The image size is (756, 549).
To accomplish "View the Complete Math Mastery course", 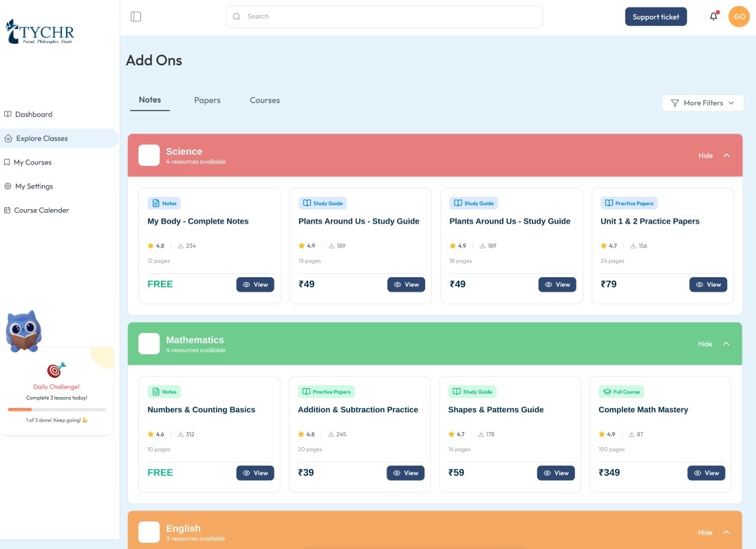I will (706, 473).
